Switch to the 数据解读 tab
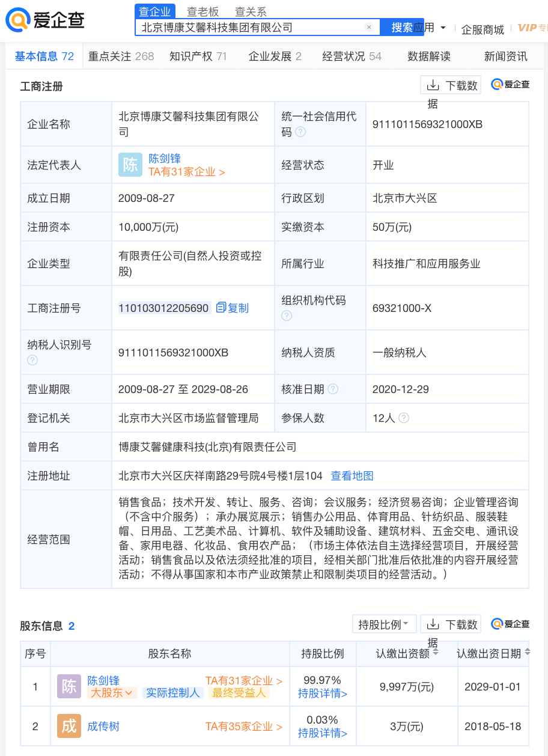The height and width of the screenshot is (756, 548). [429, 56]
